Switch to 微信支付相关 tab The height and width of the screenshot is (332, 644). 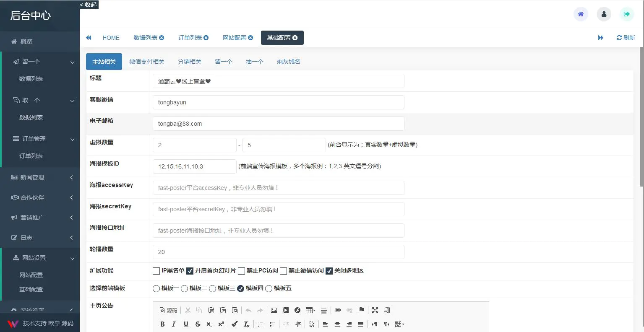tap(147, 62)
